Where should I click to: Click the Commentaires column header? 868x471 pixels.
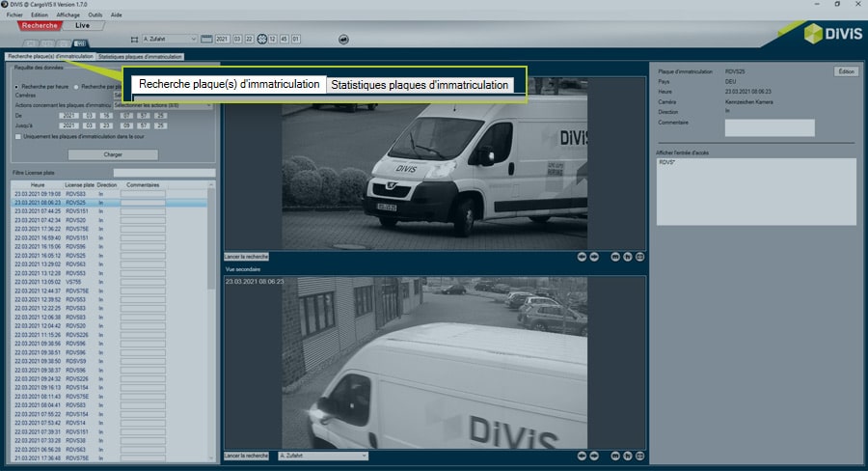click(x=143, y=185)
